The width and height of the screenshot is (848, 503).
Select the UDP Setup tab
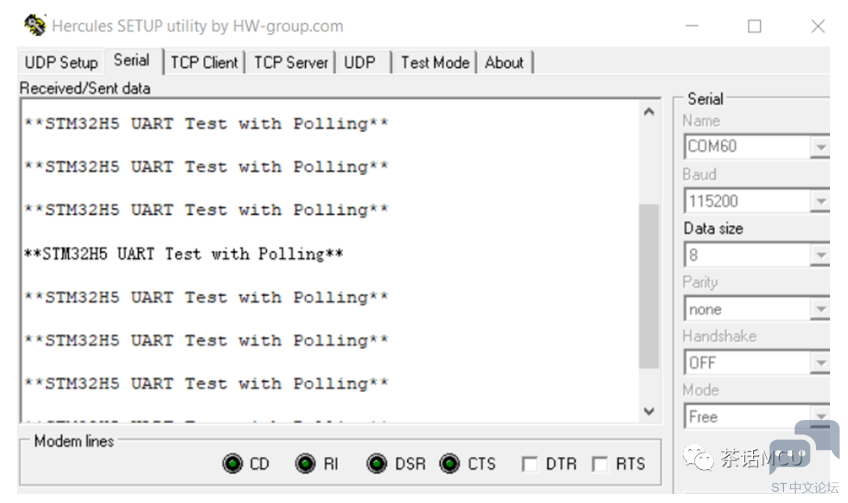point(61,63)
